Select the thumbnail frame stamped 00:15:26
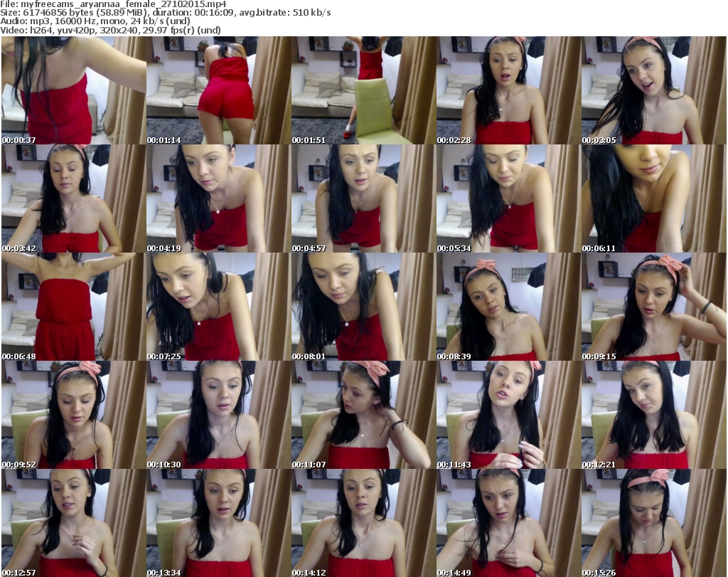This screenshot has height=577, width=728. 654,523
